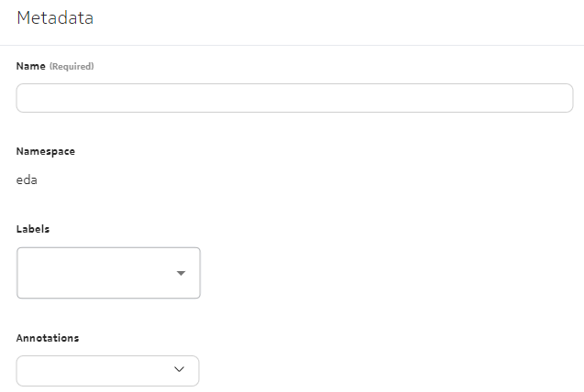Click the "(Required)" hint text
Screen dimensions: 584x392
(72, 67)
